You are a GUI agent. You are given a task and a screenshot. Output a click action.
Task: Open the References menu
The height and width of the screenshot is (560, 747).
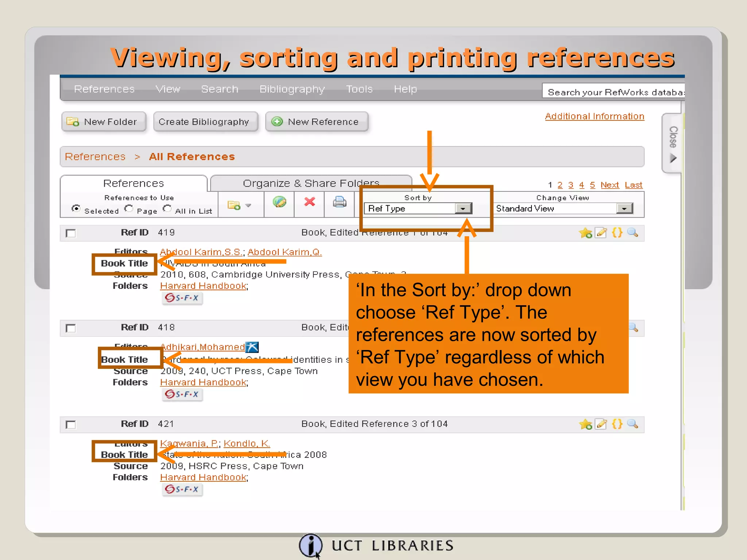[x=104, y=89]
